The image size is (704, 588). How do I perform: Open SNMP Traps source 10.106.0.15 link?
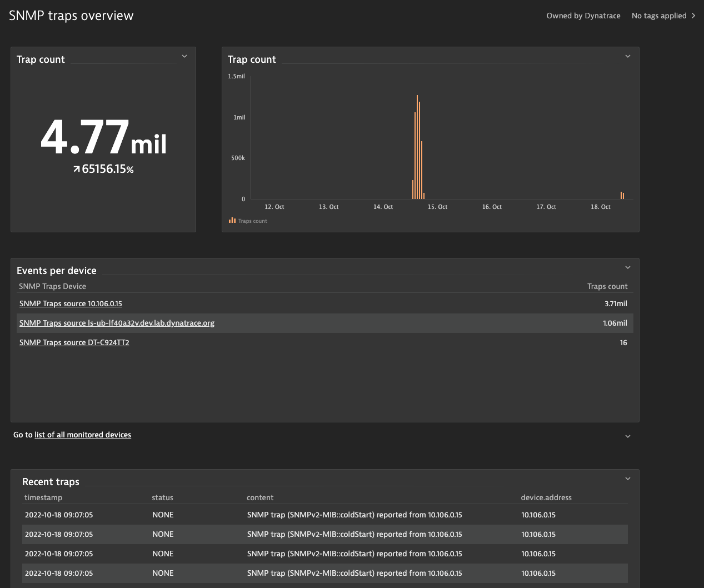pos(71,303)
